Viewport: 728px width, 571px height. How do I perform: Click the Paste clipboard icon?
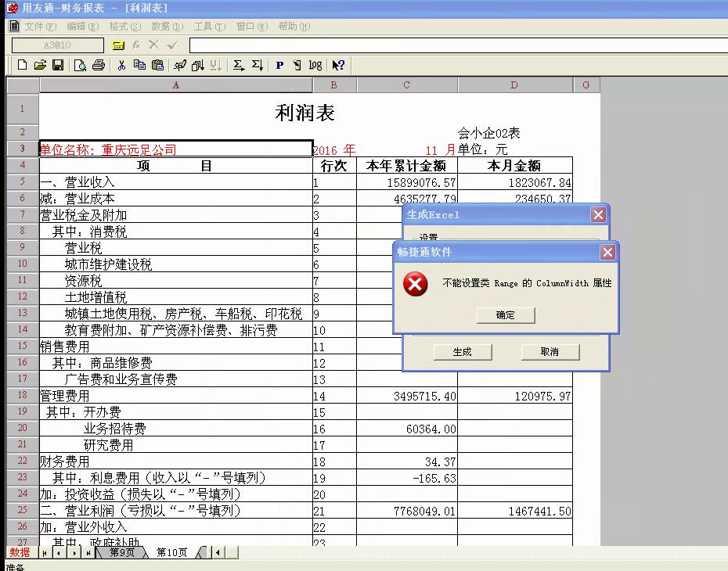point(157,66)
